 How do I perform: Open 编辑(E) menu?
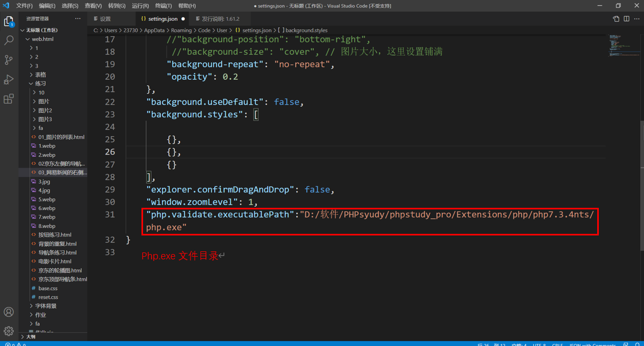[47, 6]
